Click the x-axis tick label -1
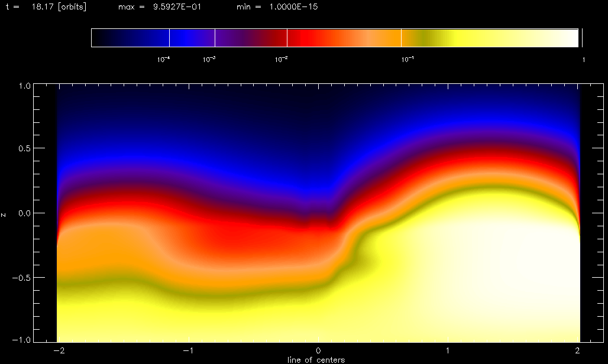 click(187, 351)
